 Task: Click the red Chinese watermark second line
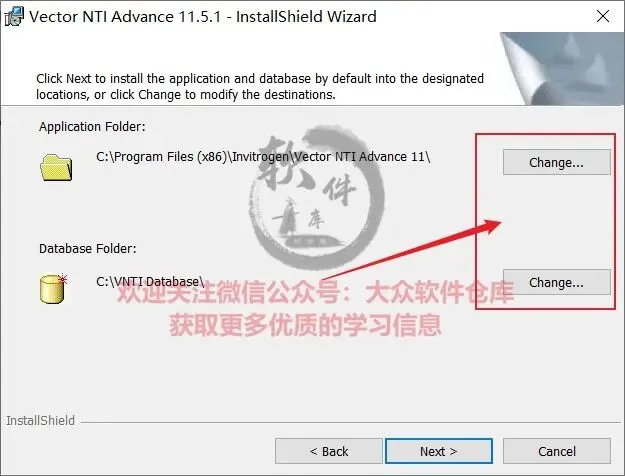[x=306, y=325]
